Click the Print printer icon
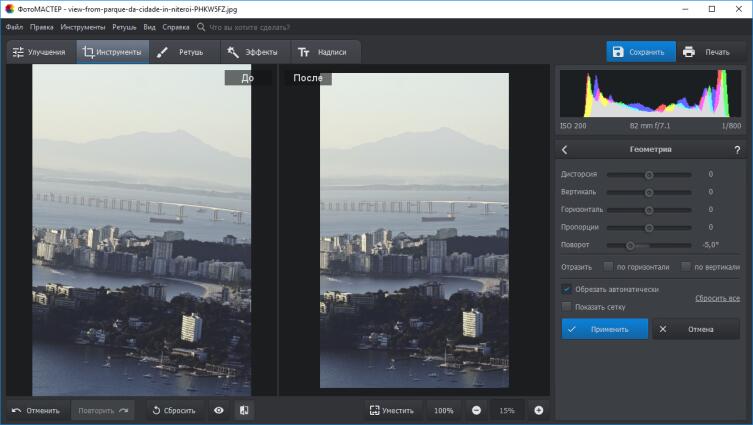This screenshot has height=425, width=753. click(x=689, y=52)
